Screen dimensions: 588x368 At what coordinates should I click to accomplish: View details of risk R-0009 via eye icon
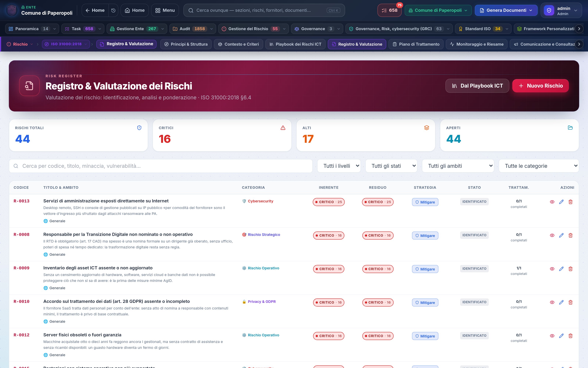[x=552, y=269]
